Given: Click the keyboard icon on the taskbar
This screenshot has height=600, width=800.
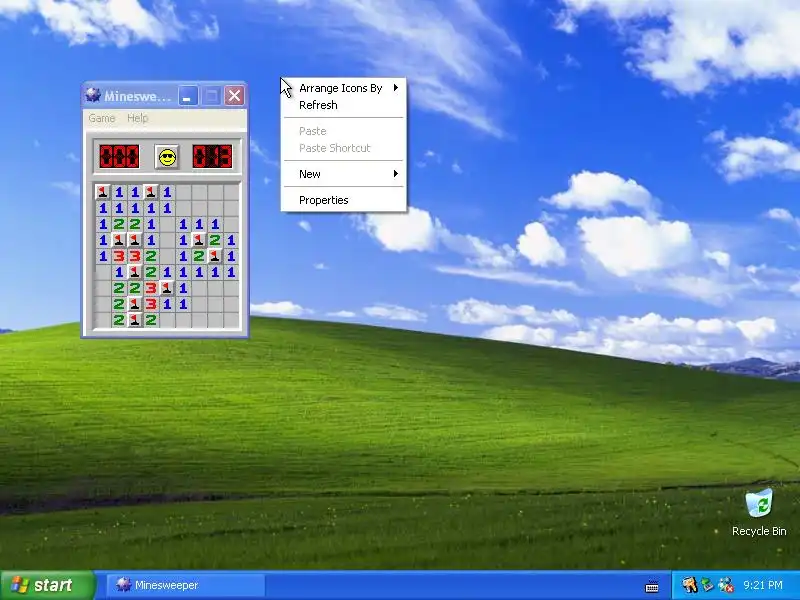Looking at the screenshot, I should (x=652, y=586).
